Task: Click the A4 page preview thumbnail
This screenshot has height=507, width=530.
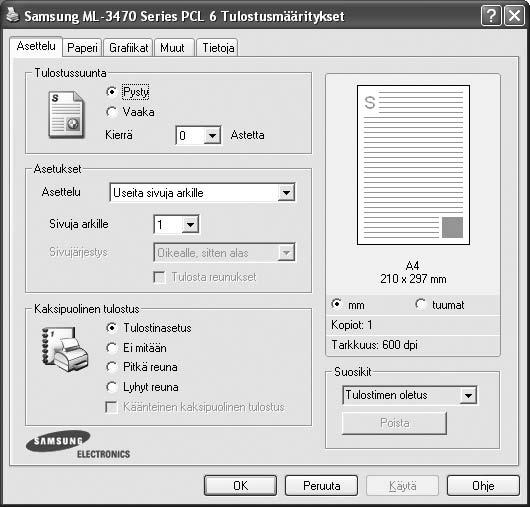Action: [413, 165]
